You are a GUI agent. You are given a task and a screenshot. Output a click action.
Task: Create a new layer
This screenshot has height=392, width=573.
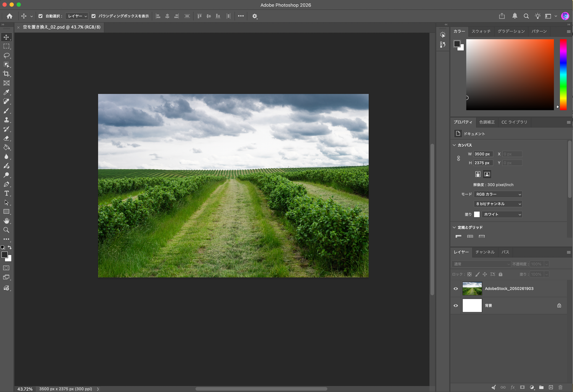pos(551,387)
